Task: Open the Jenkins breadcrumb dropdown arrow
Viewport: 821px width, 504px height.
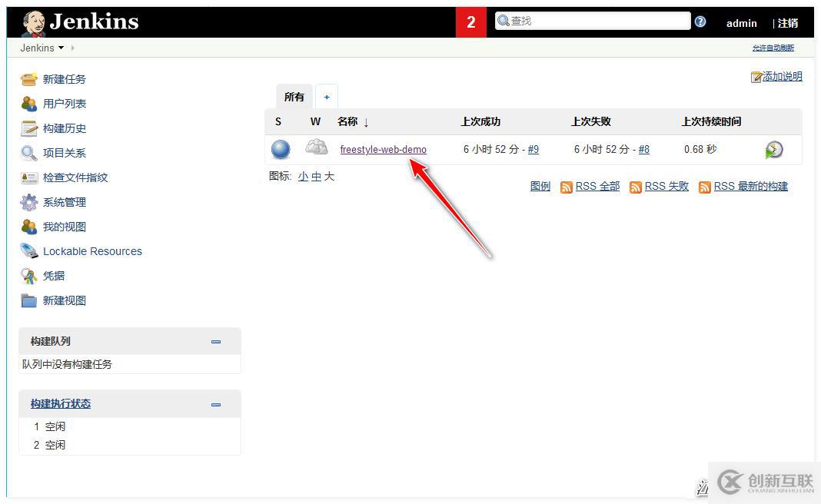Action: click(x=61, y=48)
